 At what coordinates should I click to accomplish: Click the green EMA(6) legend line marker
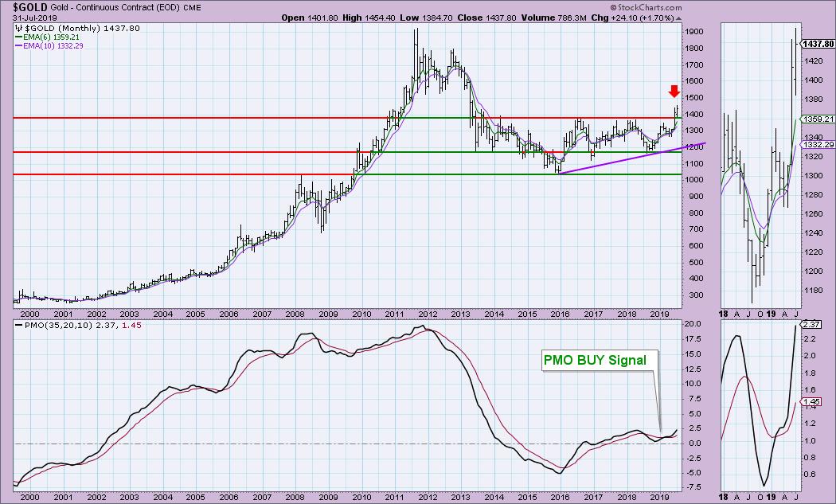click(18, 38)
